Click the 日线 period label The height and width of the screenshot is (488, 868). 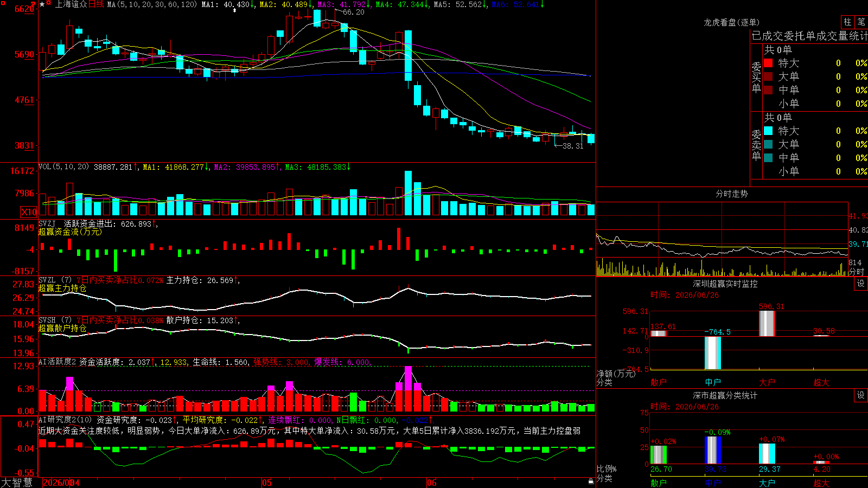(96, 4)
